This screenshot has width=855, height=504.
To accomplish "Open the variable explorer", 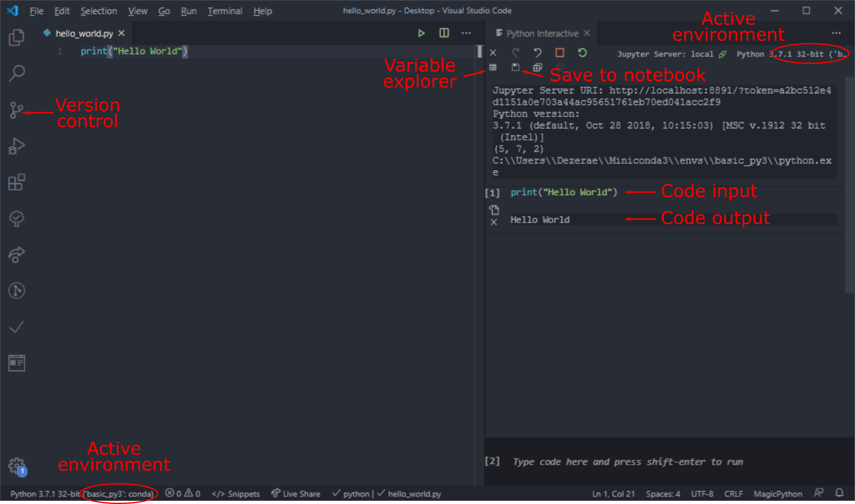I will pyautogui.click(x=493, y=68).
